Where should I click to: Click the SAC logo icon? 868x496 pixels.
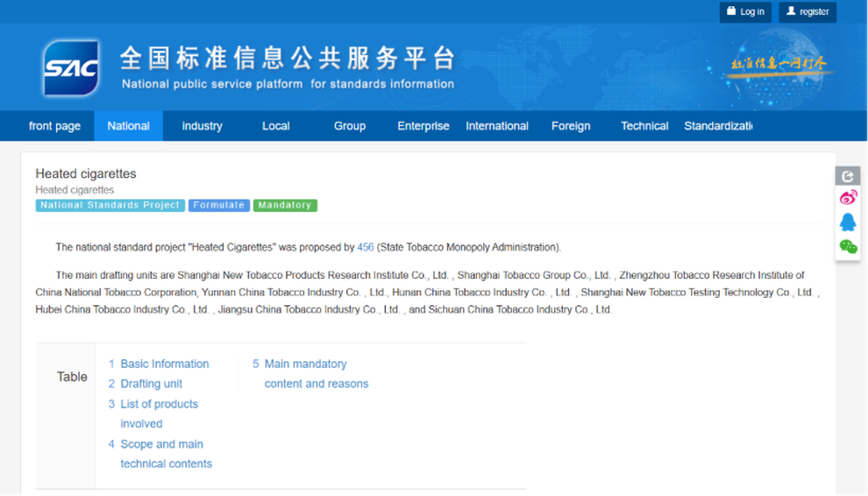click(x=71, y=67)
